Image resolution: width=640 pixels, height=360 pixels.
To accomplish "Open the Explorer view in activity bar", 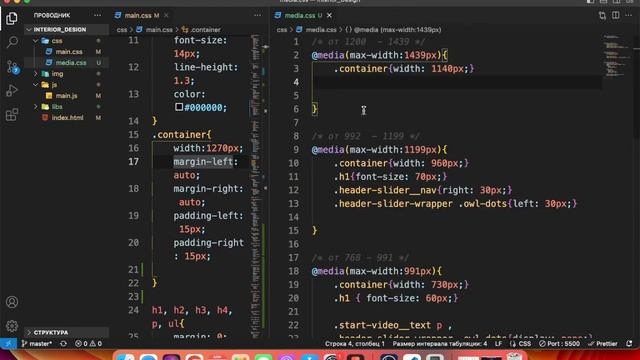I will pyautogui.click(x=12, y=18).
